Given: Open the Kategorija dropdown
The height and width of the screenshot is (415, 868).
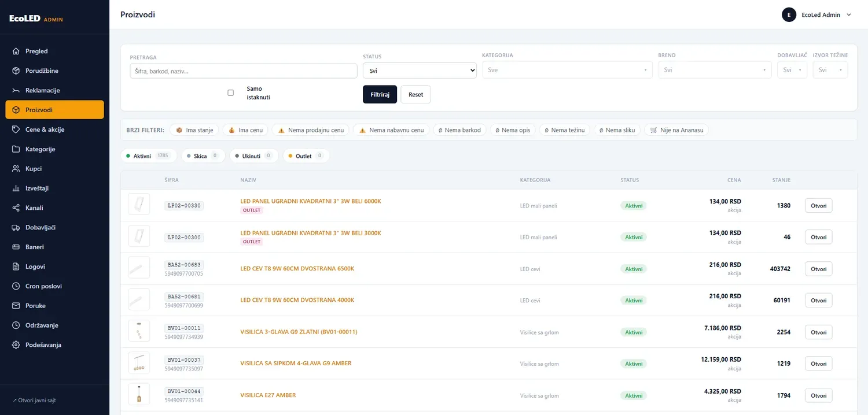Looking at the screenshot, I should (567, 70).
